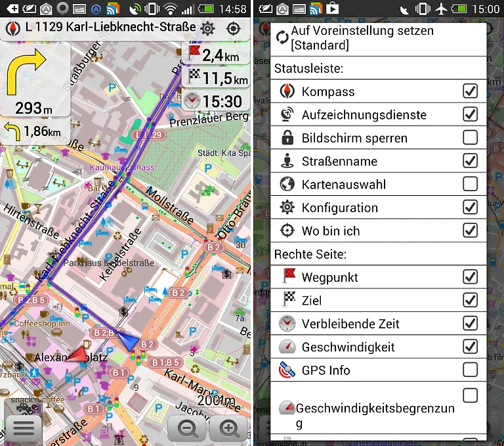Tap the 11,5 km destination distance widget

(x=217, y=79)
